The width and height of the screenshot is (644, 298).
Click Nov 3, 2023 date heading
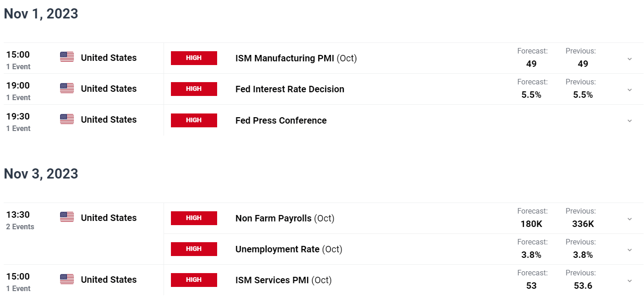click(x=41, y=174)
